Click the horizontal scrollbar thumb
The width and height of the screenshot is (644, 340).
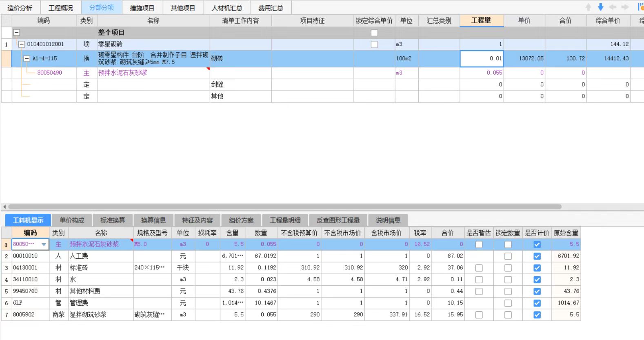click(285, 207)
